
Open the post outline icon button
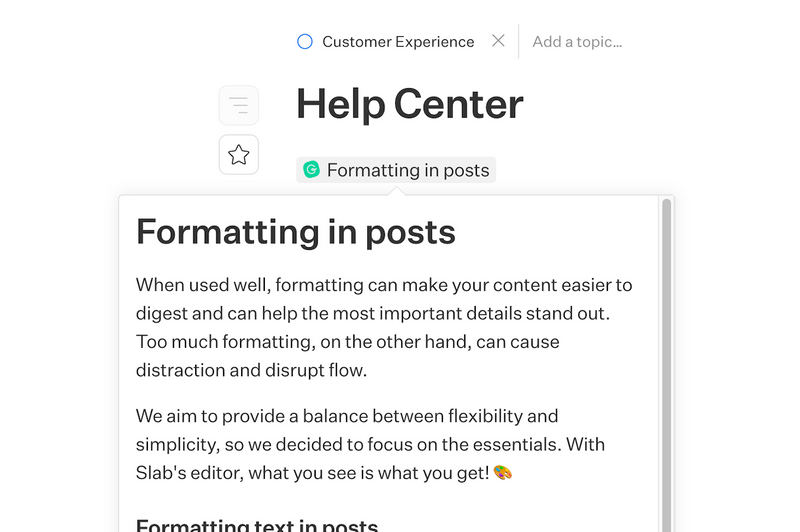coord(239,105)
